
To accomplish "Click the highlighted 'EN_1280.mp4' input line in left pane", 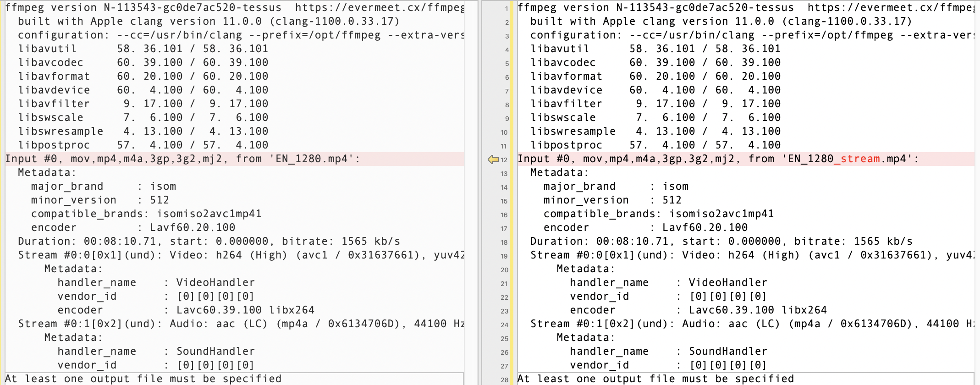I will pyautogui.click(x=182, y=159).
